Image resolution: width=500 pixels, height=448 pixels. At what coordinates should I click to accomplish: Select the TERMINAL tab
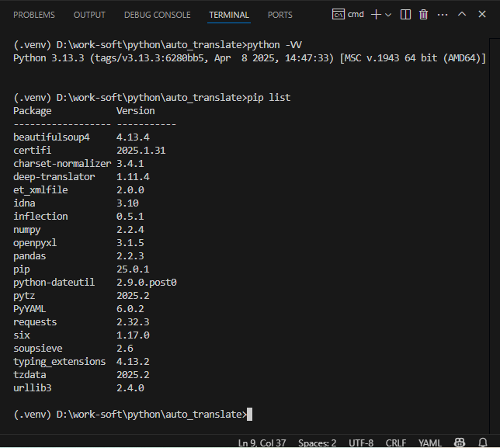pos(229,15)
